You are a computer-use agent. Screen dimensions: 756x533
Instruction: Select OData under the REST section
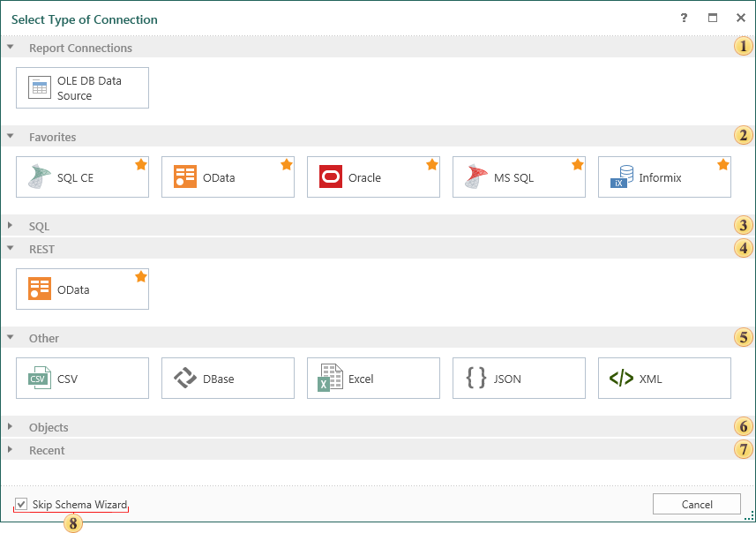click(x=82, y=289)
